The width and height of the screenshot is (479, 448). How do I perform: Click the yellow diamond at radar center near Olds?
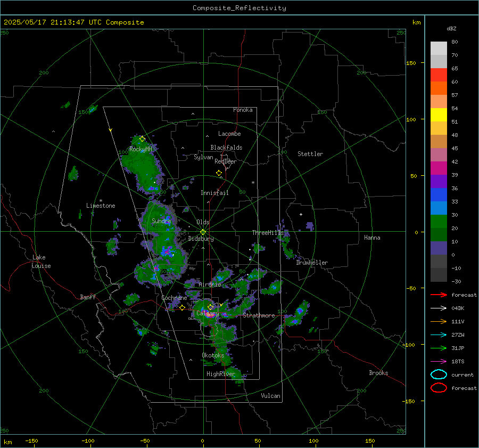coord(203,232)
